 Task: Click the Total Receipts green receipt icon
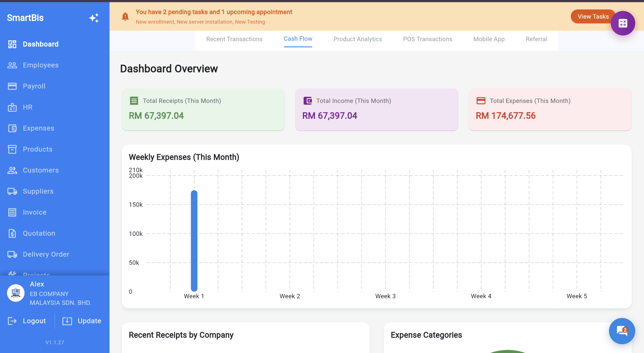tap(134, 101)
